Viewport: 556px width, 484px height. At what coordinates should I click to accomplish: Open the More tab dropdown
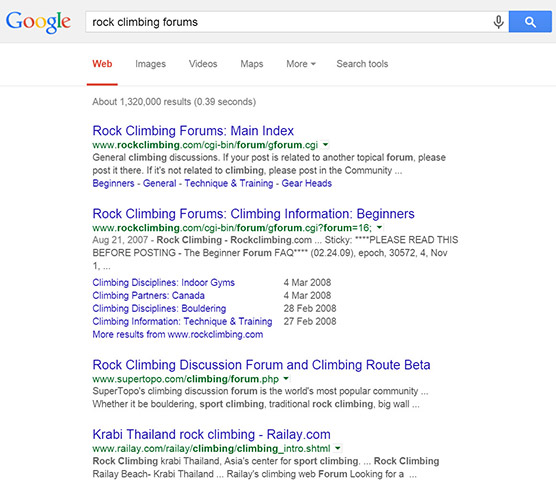point(301,64)
